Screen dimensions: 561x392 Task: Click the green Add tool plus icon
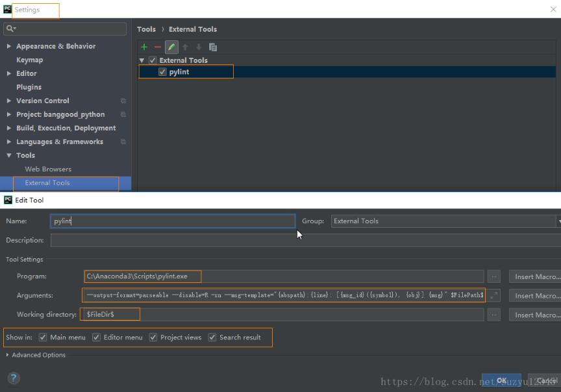(x=144, y=47)
